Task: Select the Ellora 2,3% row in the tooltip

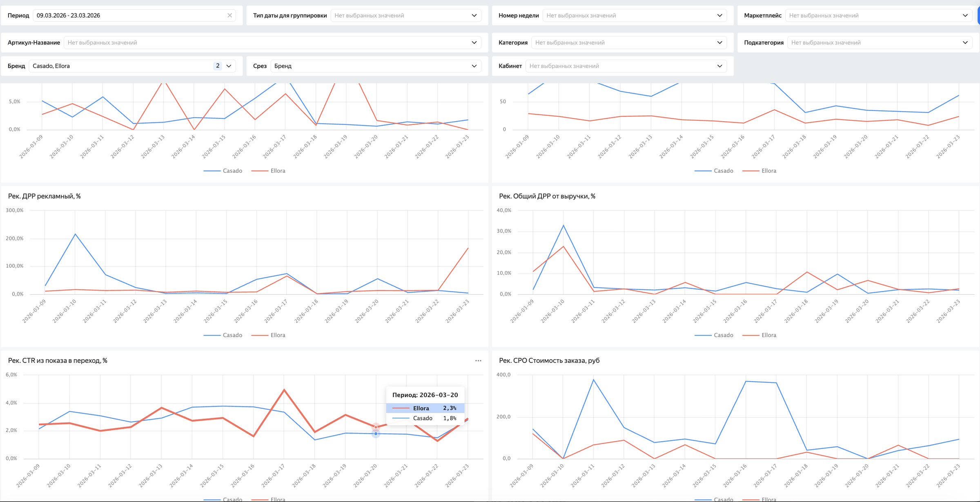Action: click(x=425, y=408)
